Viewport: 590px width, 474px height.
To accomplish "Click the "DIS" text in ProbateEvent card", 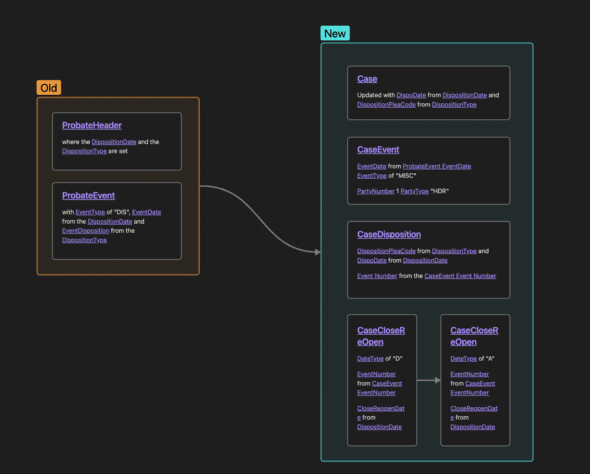I will [122, 212].
